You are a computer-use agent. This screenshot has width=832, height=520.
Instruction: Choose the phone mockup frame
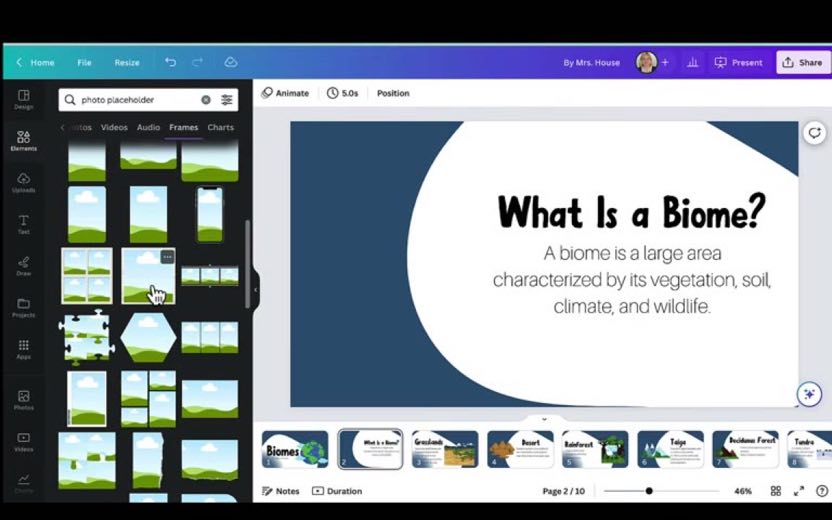(x=210, y=214)
